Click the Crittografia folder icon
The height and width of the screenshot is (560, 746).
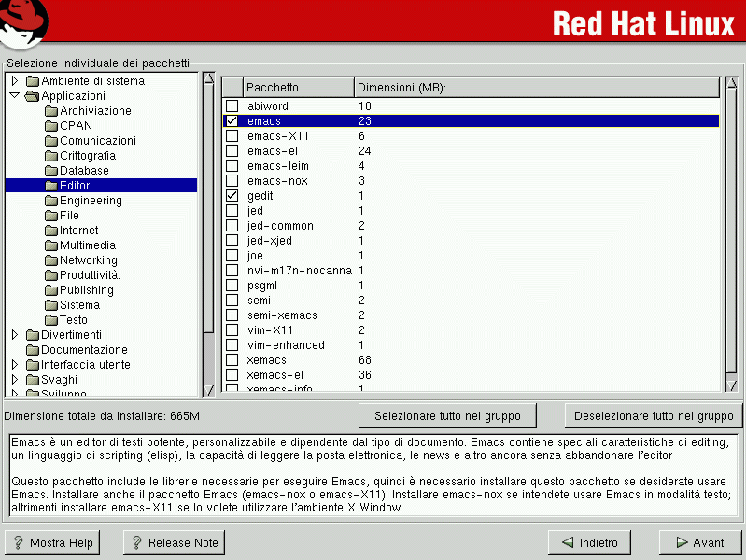[x=51, y=156]
